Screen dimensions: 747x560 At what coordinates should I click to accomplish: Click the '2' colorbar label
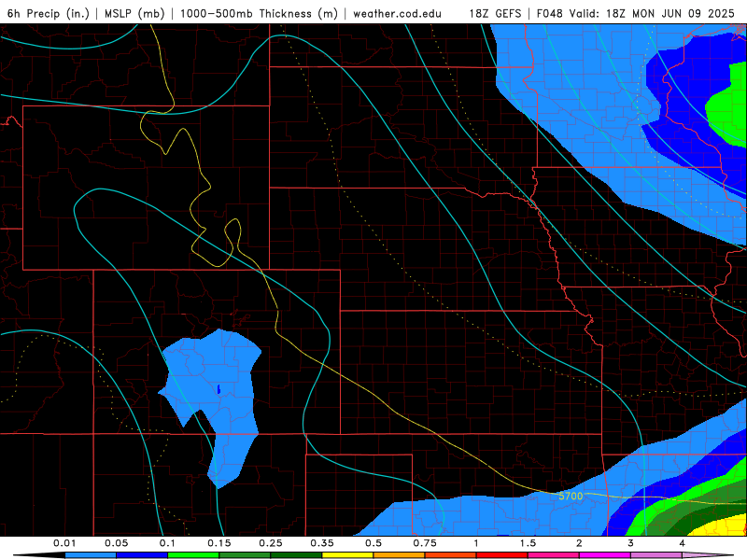579,543
